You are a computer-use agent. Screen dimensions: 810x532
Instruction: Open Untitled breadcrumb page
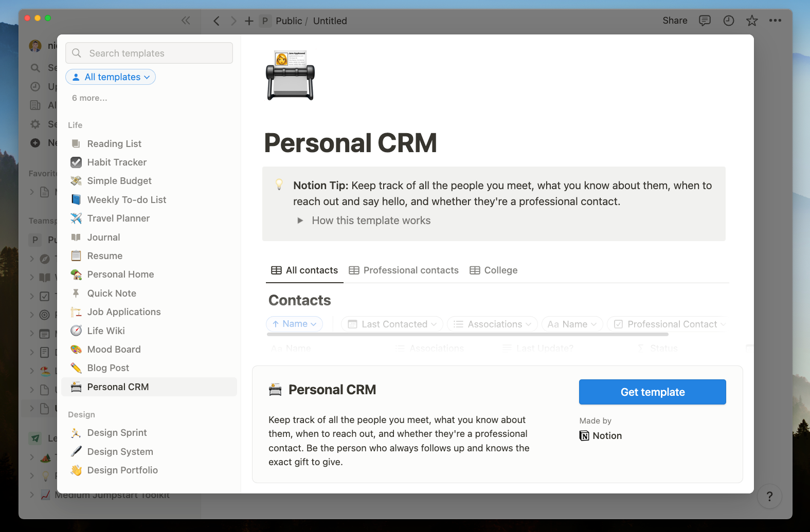coord(330,21)
